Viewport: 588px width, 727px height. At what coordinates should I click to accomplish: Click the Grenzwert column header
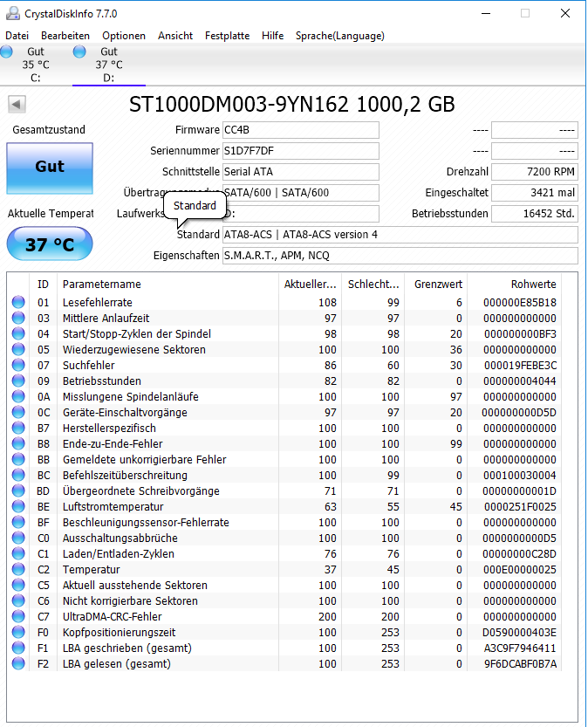pyautogui.click(x=436, y=285)
